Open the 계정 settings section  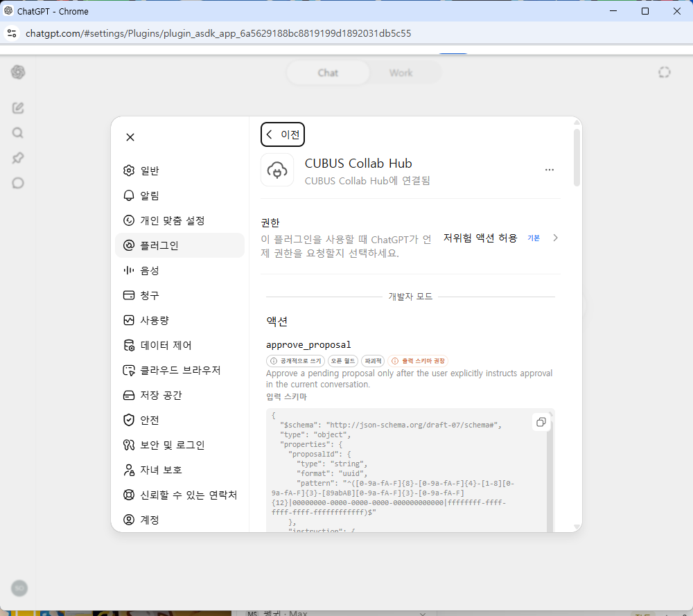pos(179,520)
